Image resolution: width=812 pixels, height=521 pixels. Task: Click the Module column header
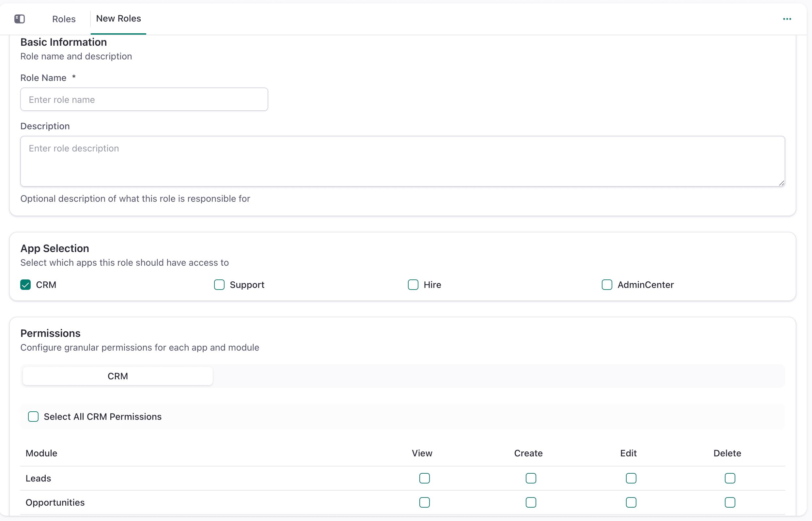(x=41, y=453)
